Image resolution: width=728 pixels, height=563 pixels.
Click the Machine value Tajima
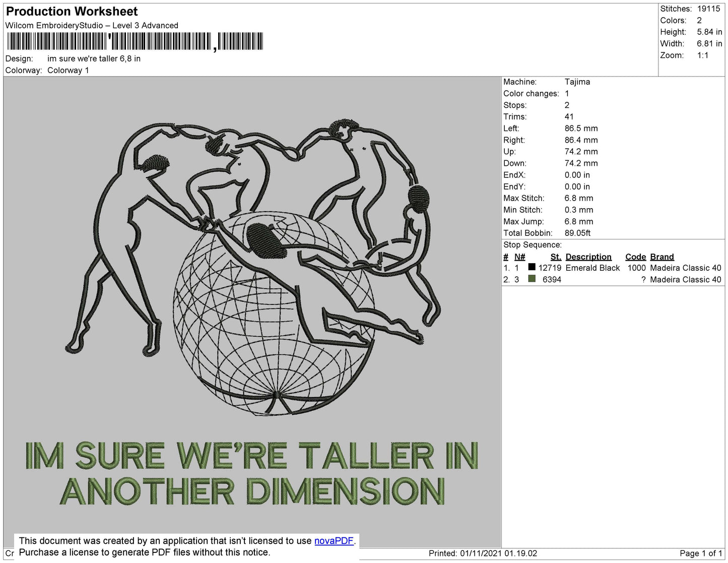point(577,82)
